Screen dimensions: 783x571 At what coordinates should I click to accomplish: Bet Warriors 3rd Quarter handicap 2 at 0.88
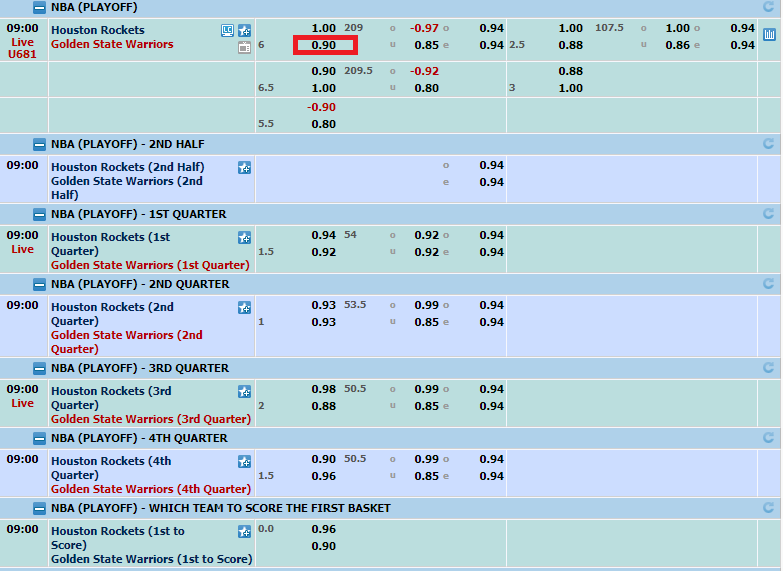pos(324,406)
